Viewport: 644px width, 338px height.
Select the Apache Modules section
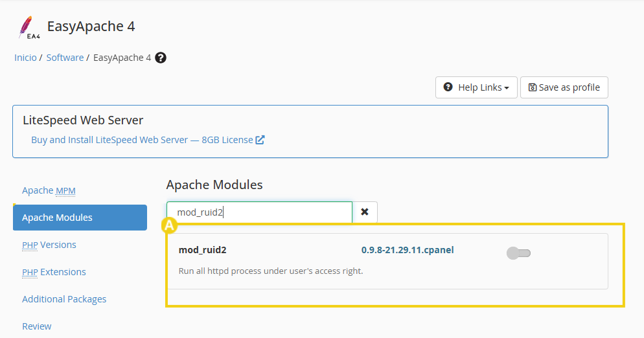coord(80,218)
